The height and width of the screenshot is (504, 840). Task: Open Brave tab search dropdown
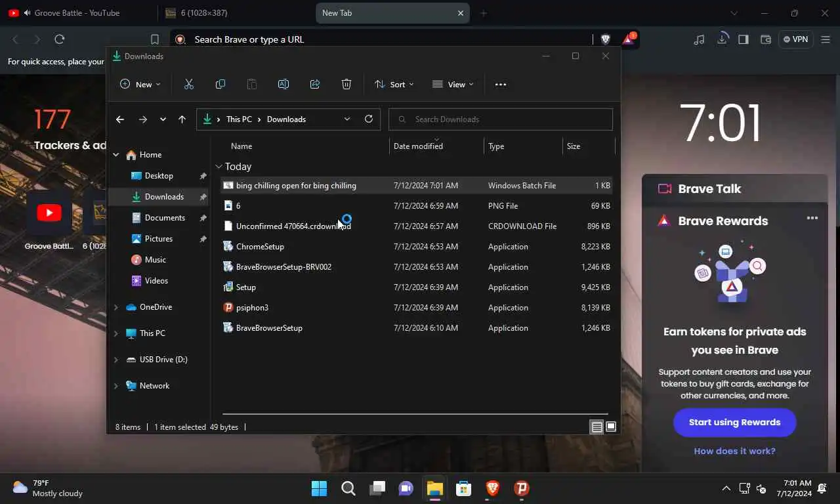click(x=734, y=13)
